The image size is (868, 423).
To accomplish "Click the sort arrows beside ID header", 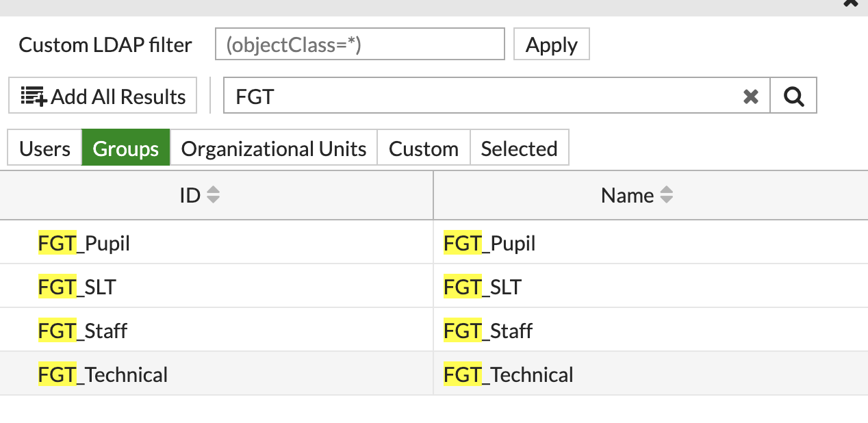I will pyautogui.click(x=213, y=195).
